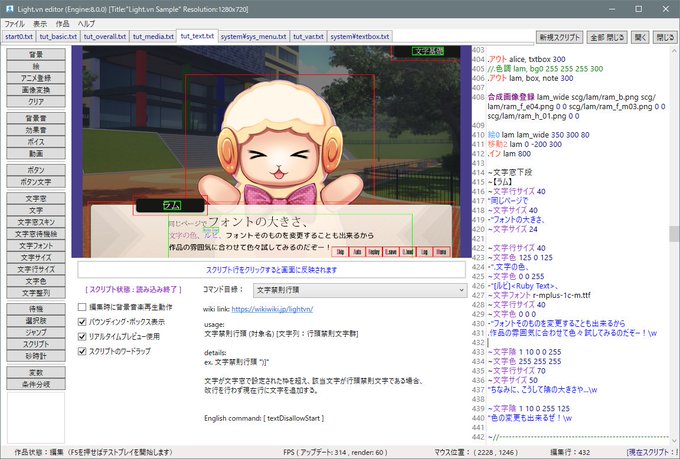
Task: Click the スクリプト command button
Action: [x=36, y=344]
